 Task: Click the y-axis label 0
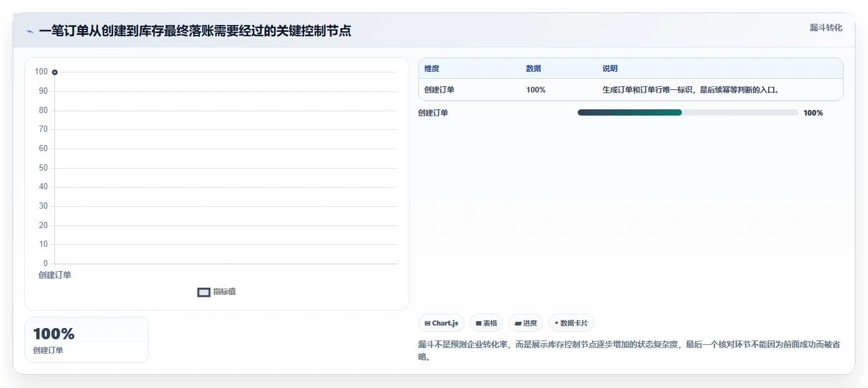click(45, 264)
